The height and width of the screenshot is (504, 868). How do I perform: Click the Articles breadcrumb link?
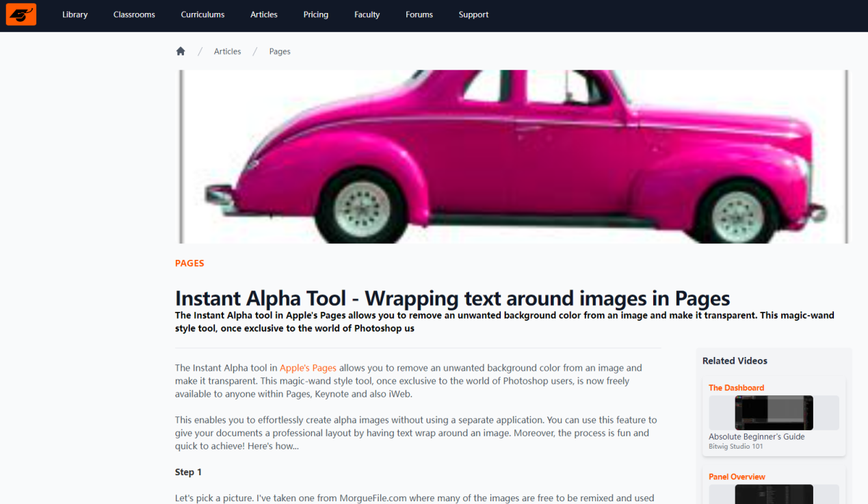(x=227, y=51)
